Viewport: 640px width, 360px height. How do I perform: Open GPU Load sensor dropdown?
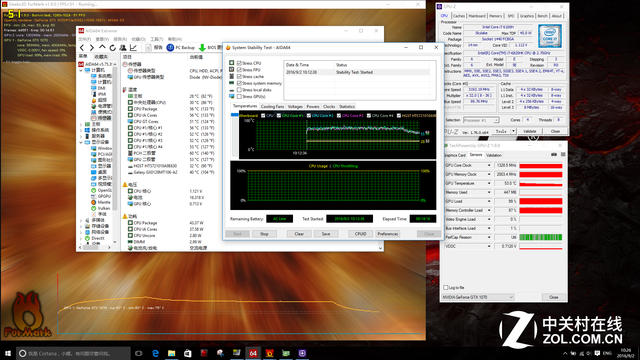point(489,201)
